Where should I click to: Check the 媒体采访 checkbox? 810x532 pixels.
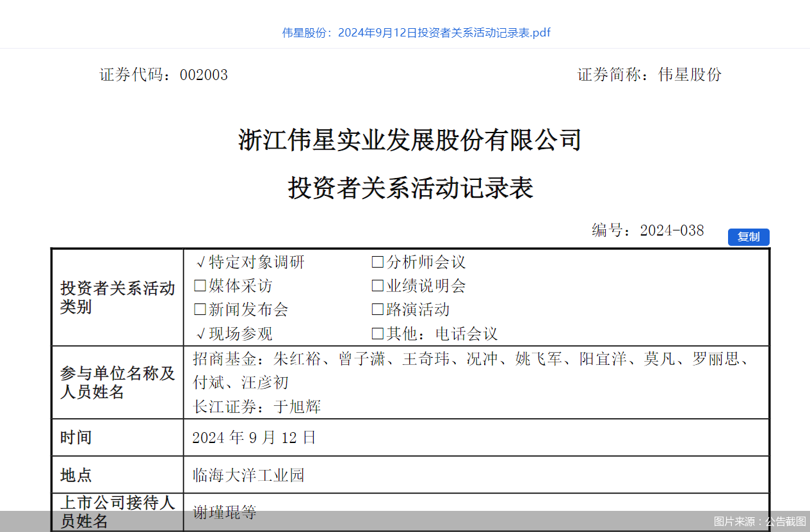[199, 285]
